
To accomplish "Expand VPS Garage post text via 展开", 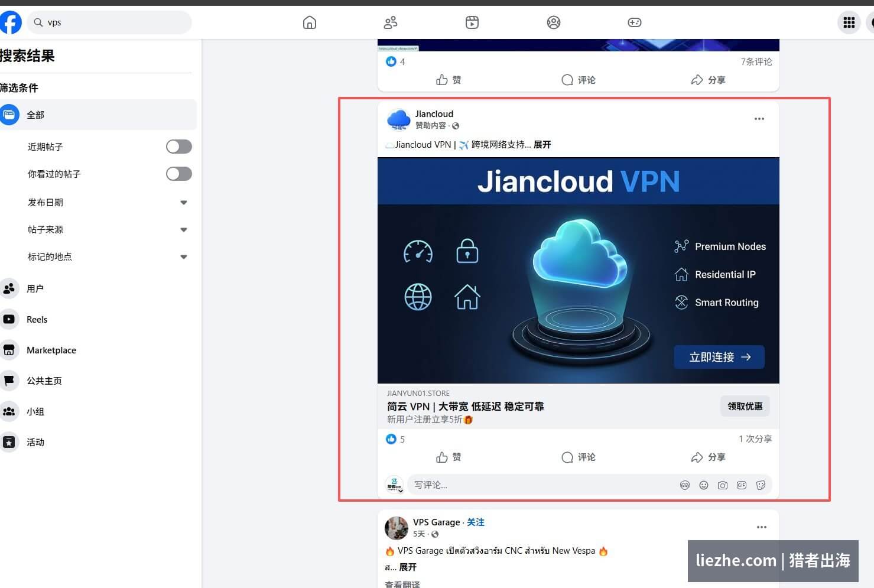I will point(408,567).
